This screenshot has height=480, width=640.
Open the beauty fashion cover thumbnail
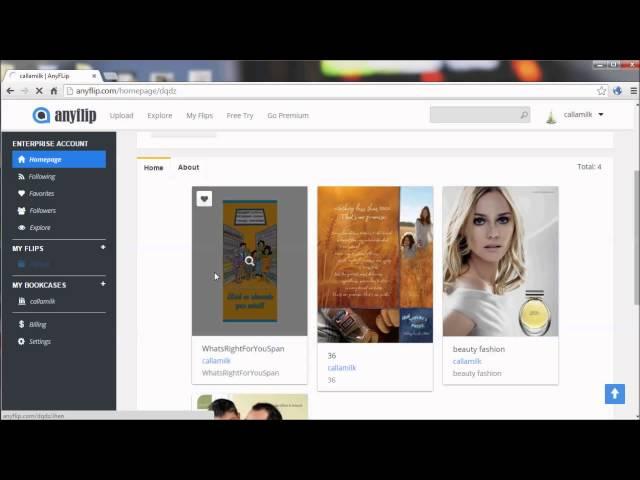[500, 261]
